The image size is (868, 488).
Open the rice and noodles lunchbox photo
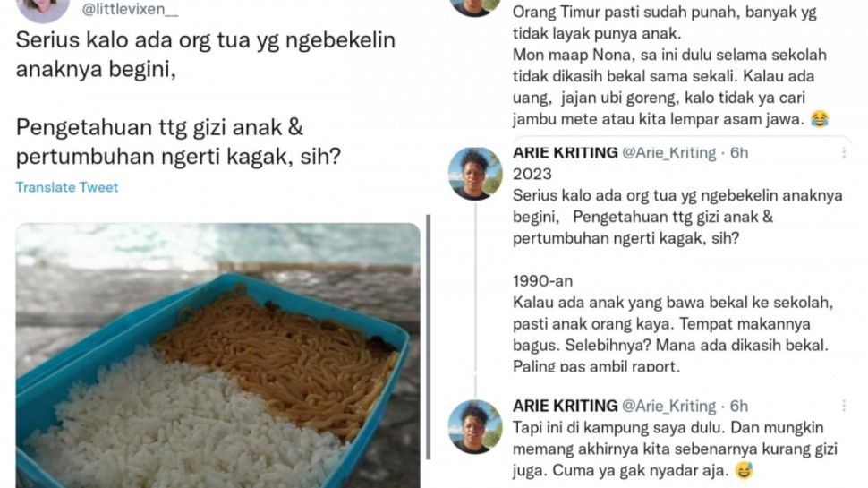[218, 355]
